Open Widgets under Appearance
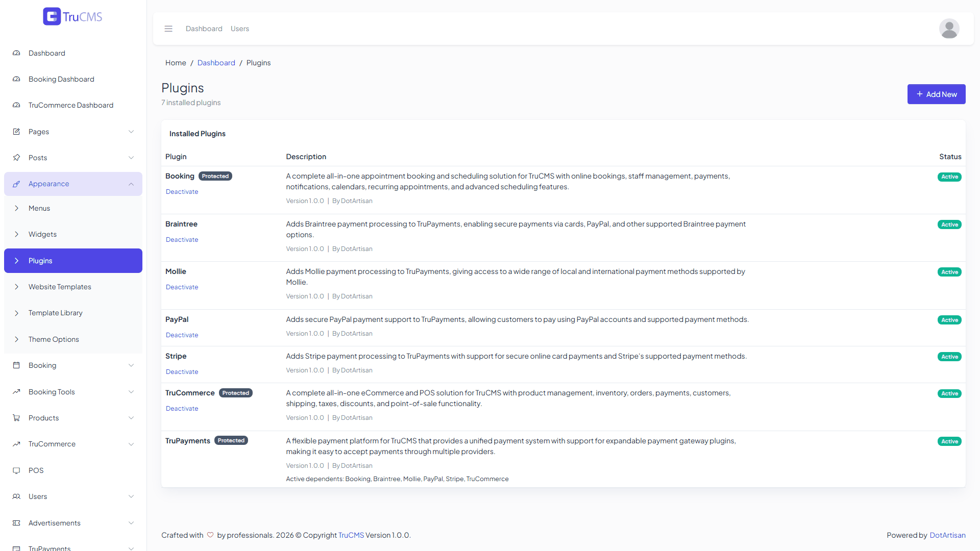980x551 pixels. pyautogui.click(x=73, y=234)
